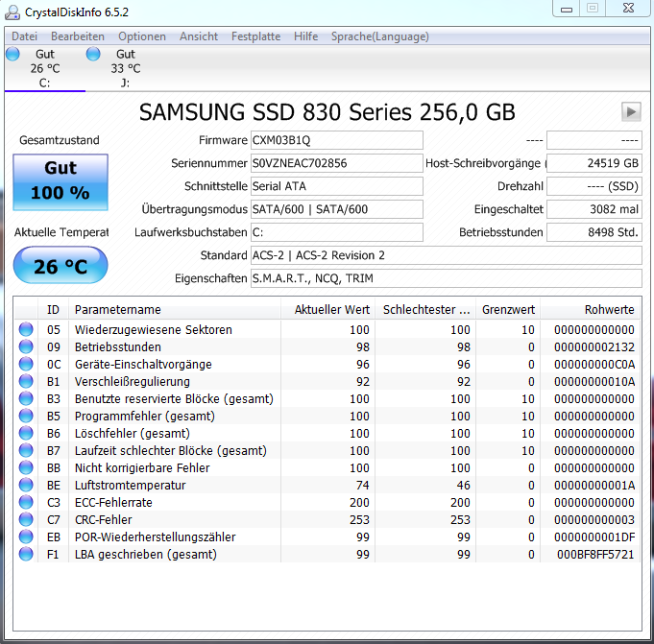Click the Eigenschaften field S.M.A.R.T., NCQ, TRIM
Screen dimensions: 654x644
click(447, 278)
